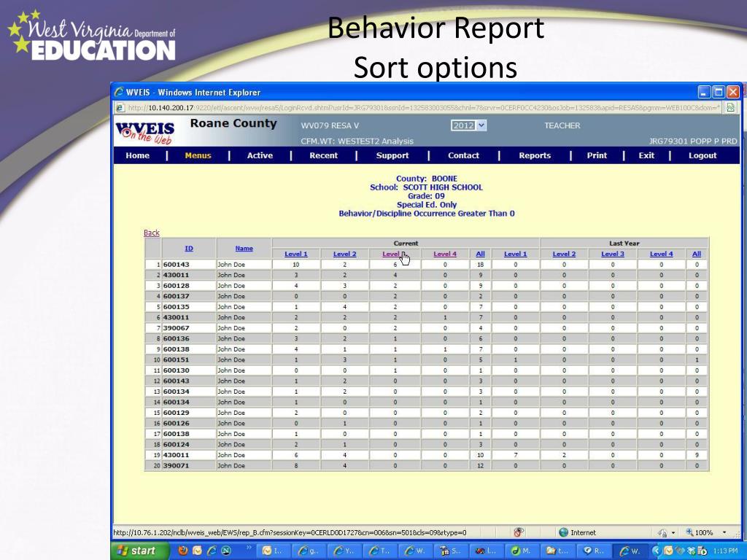Click the system tray clock showing 1:13 PM
Screen dimensions: 747x560
[x=725, y=551]
